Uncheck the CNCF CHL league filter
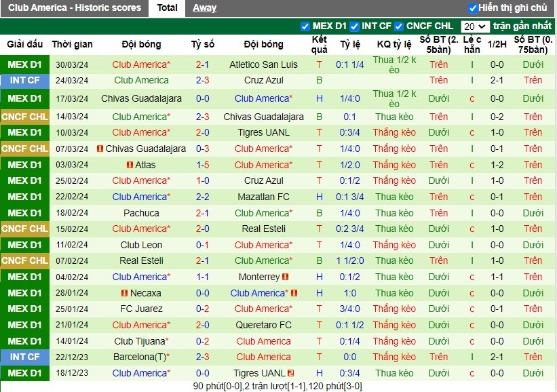The image size is (557, 392). pyautogui.click(x=398, y=26)
